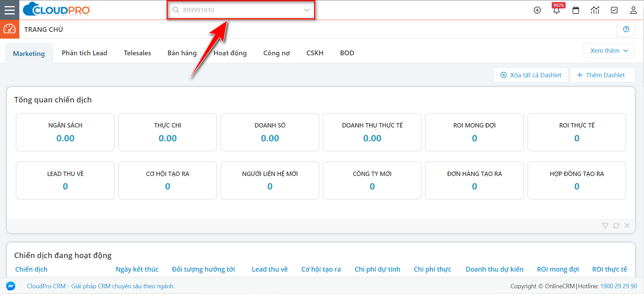The height and width of the screenshot is (294, 644).
Task: Switch to the Telesales tab
Action: click(x=137, y=53)
